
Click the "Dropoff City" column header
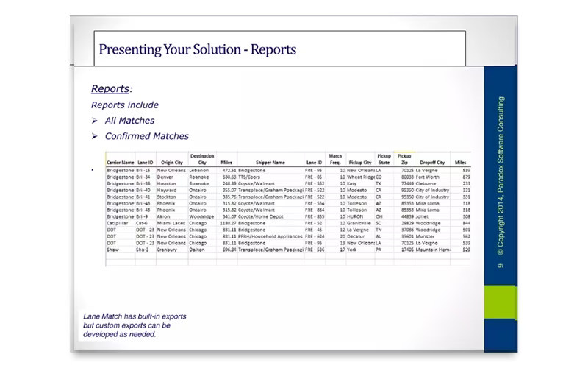[432, 163]
